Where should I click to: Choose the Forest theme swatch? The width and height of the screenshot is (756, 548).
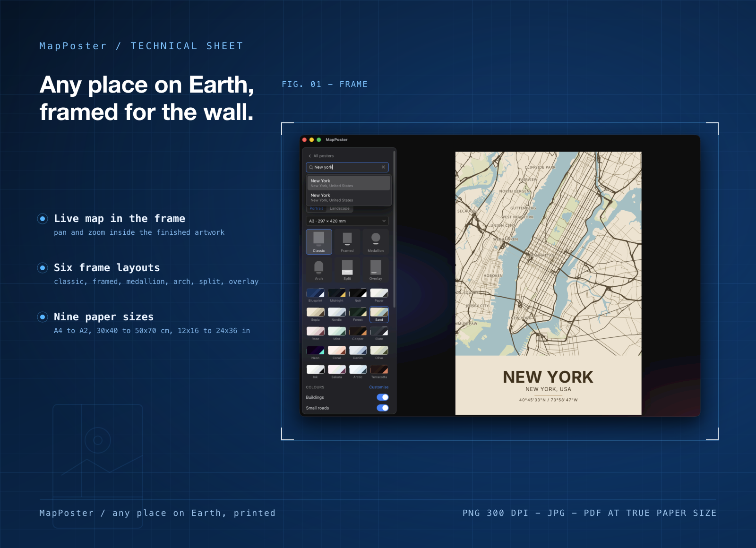(x=358, y=315)
